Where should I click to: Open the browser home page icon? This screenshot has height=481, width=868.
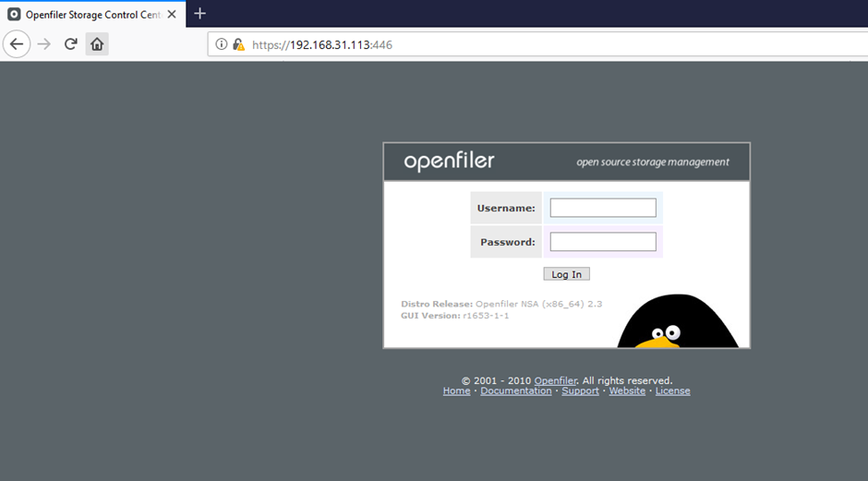pyautogui.click(x=97, y=44)
